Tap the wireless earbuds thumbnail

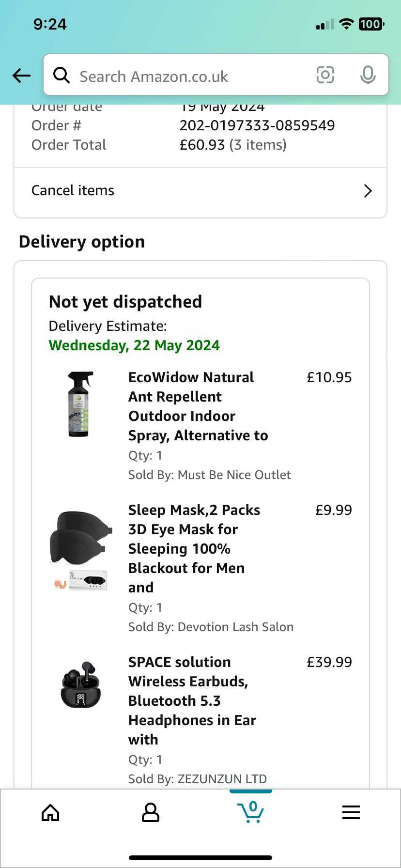(x=80, y=684)
